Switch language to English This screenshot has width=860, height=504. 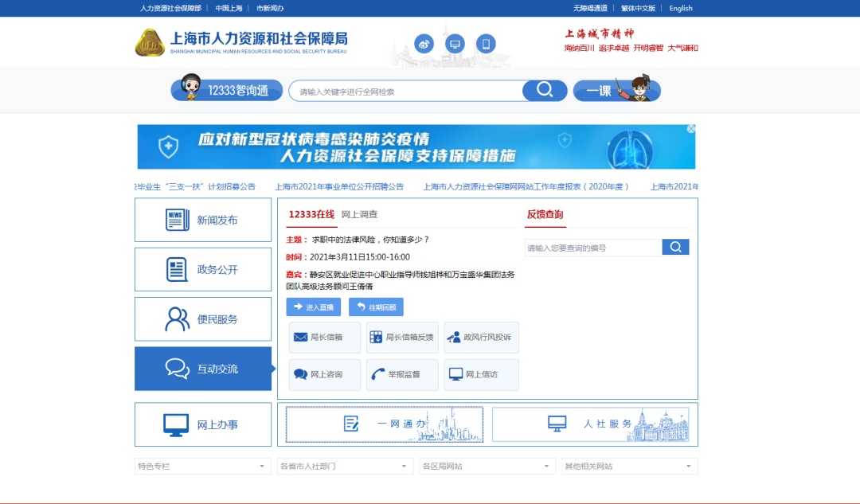[681, 8]
